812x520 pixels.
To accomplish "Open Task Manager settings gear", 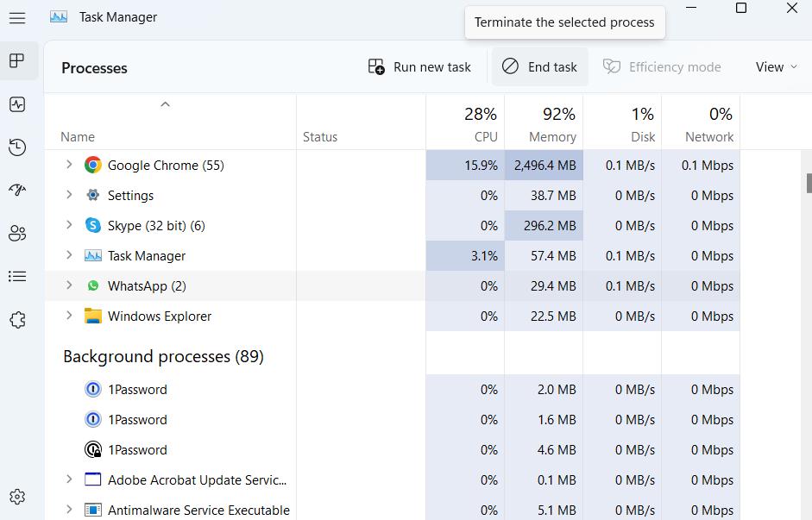I will 17,497.
